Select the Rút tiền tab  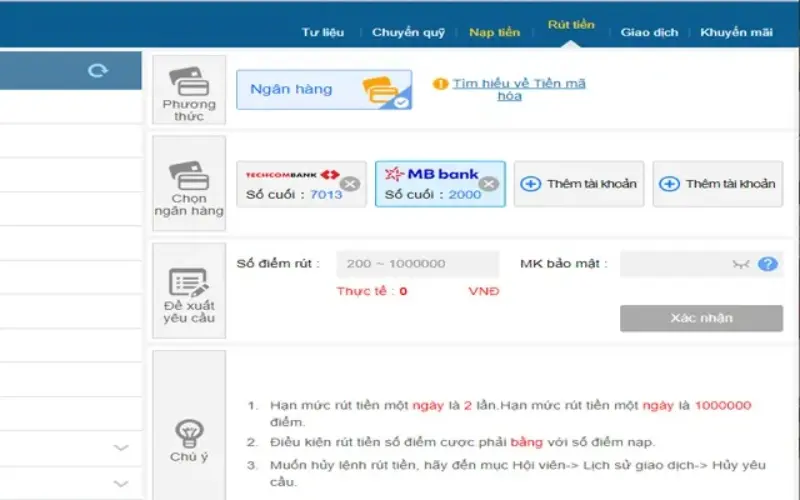[571, 24]
